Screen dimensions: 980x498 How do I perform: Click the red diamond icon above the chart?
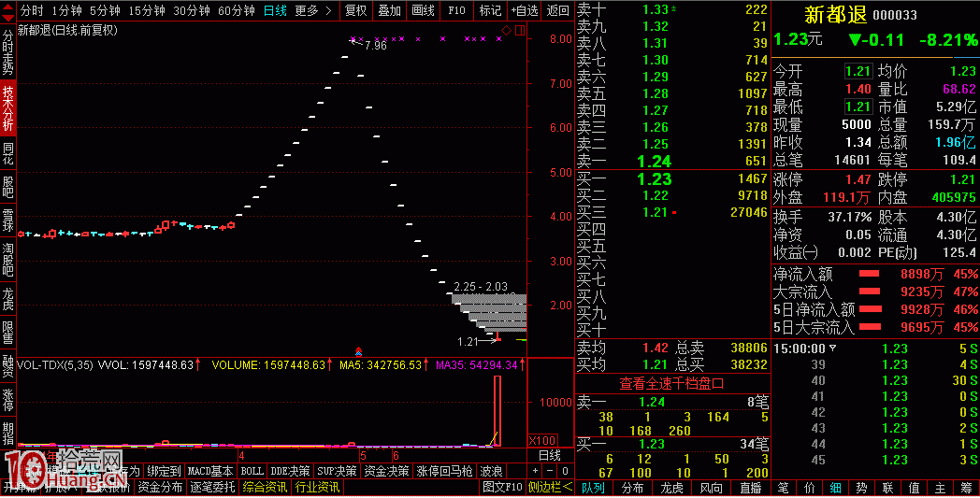506,31
